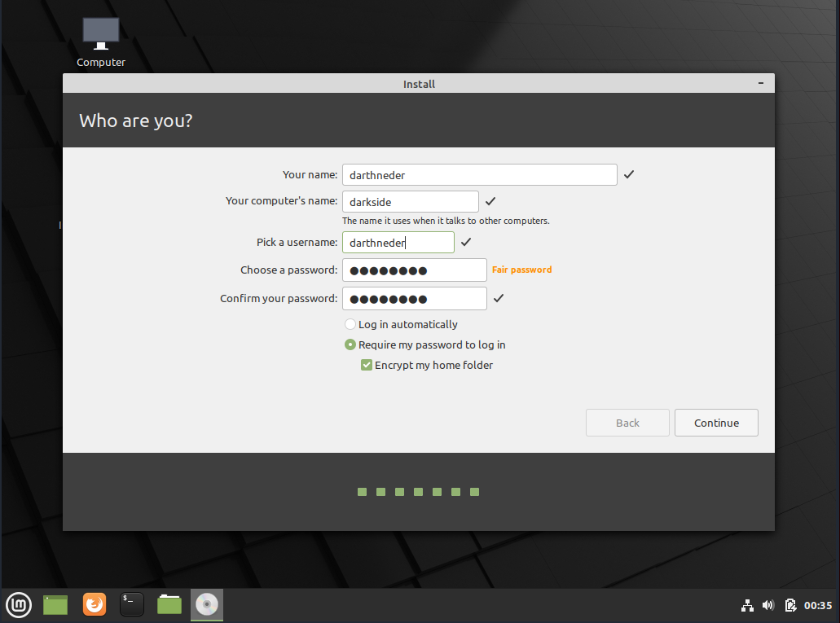The image size is (840, 623).
Task: Click the Choose a password field
Action: (x=414, y=270)
